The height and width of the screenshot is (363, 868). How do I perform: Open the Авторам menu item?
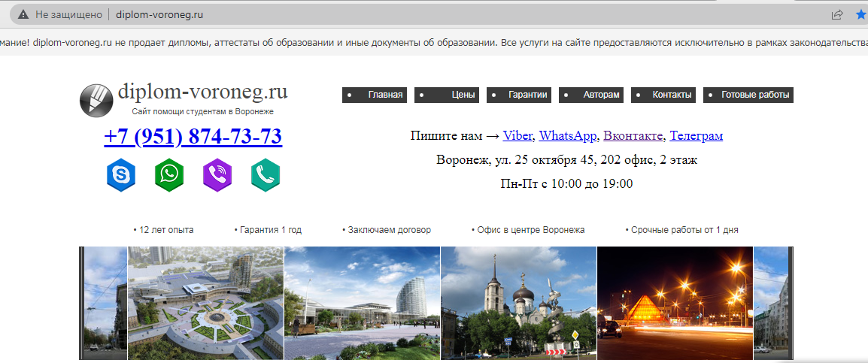[x=591, y=95]
